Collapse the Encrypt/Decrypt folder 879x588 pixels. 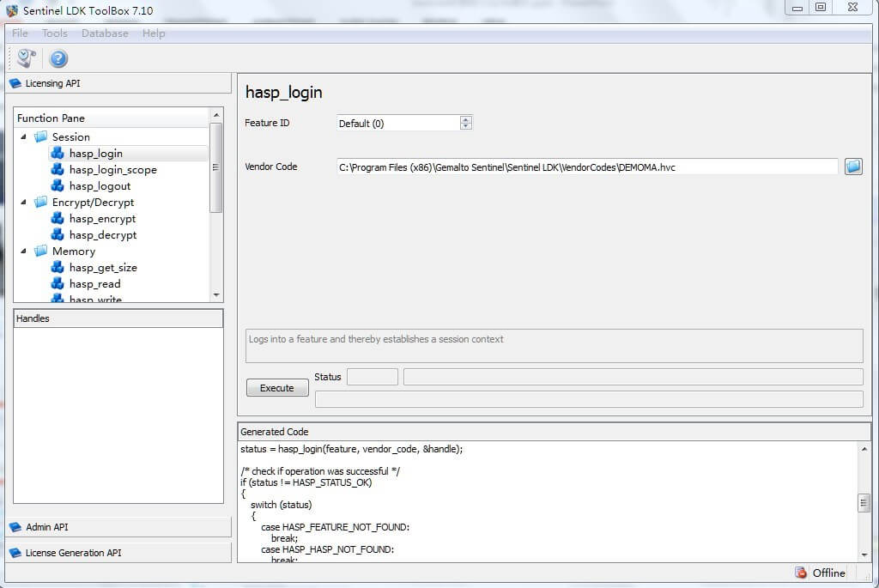(x=23, y=203)
